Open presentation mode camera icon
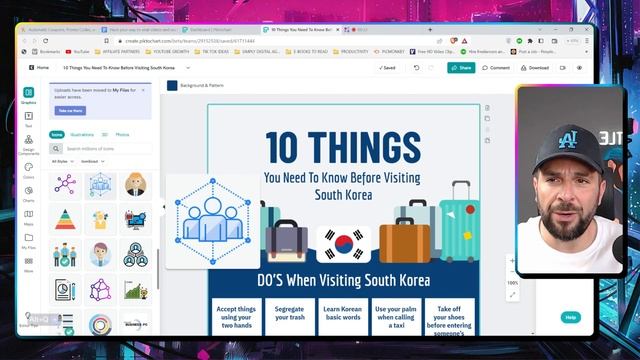 (x=563, y=68)
